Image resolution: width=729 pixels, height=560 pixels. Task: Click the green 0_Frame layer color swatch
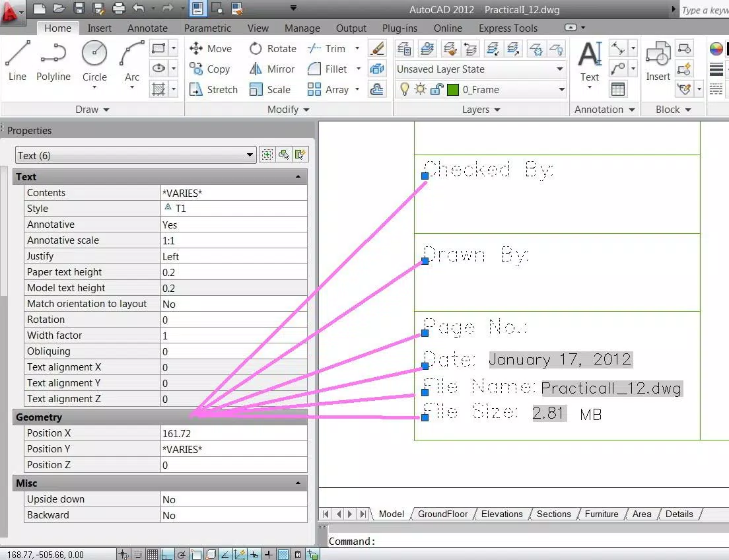(x=452, y=89)
